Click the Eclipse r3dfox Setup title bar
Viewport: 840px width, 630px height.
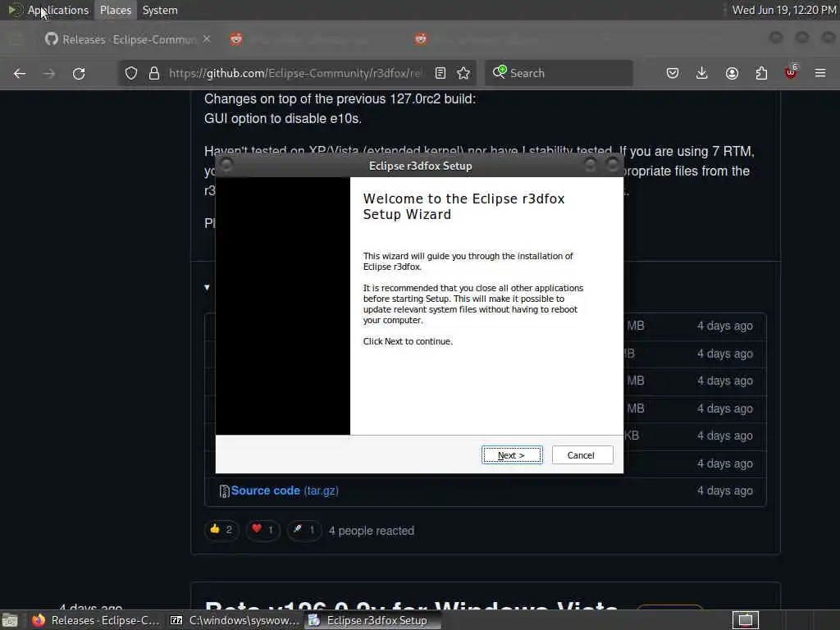coord(420,166)
